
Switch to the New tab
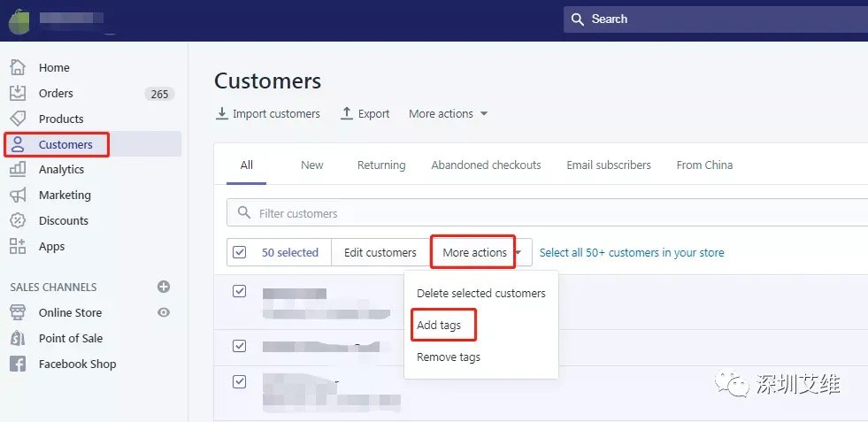click(312, 165)
